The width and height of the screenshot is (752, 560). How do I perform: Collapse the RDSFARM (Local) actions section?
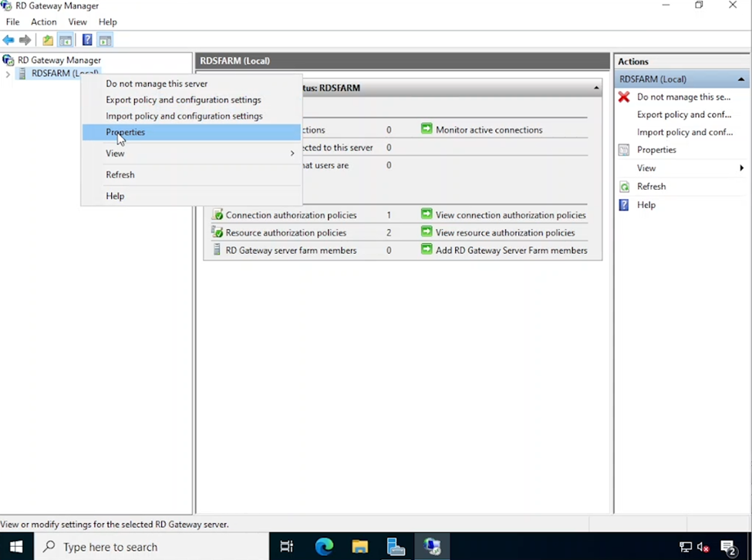(x=740, y=79)
